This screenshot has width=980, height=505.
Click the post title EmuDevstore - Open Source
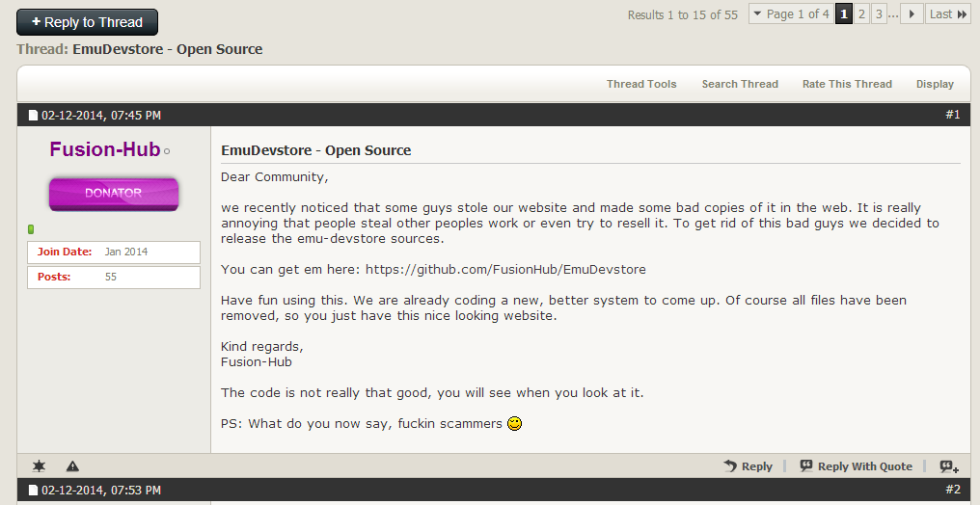click(x=315, y=150)
